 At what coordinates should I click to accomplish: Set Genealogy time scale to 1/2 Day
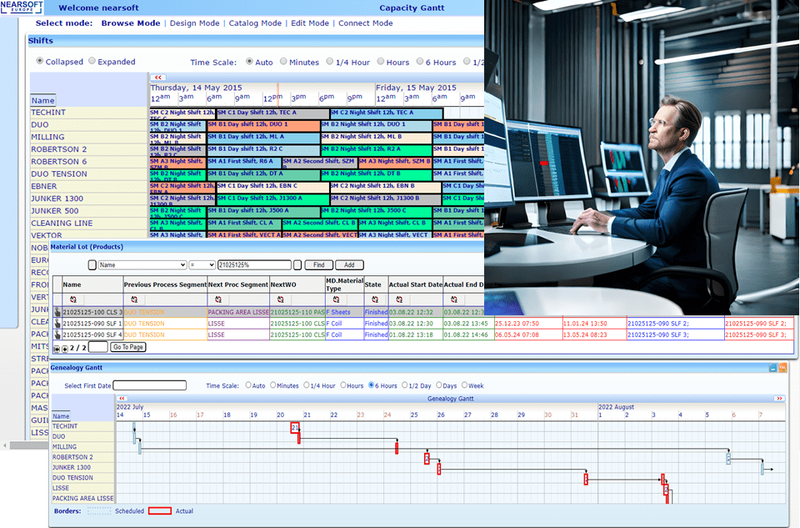point(405,385)
